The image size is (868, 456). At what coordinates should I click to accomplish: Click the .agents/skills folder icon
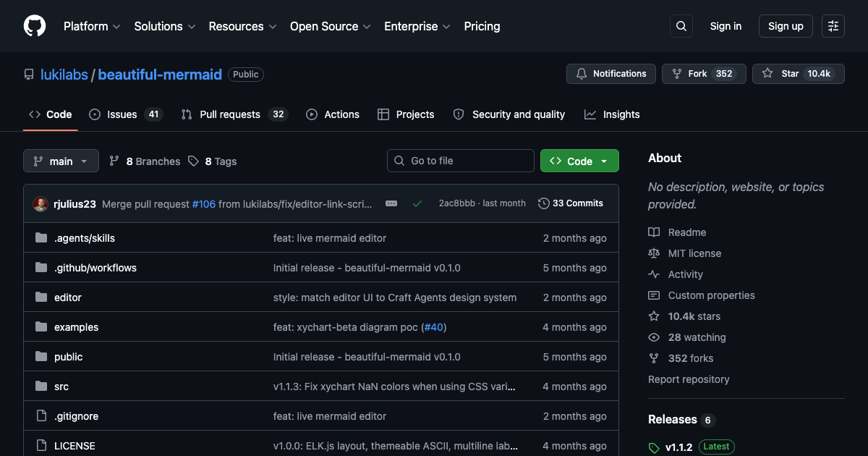[41, 238]
